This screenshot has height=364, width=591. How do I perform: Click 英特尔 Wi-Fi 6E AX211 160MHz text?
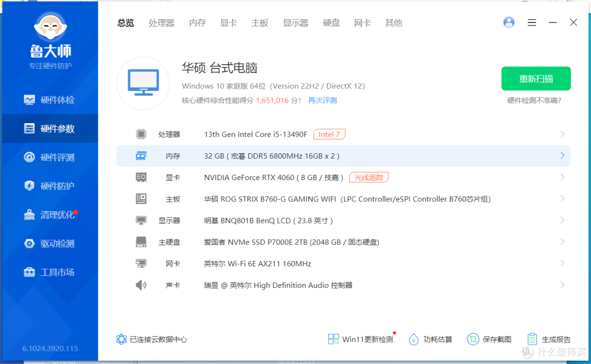[257, 263]
